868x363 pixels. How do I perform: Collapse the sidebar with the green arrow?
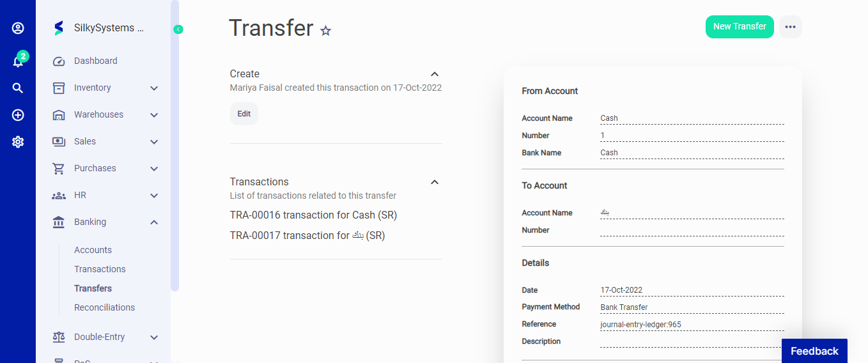tap(178, 29)
